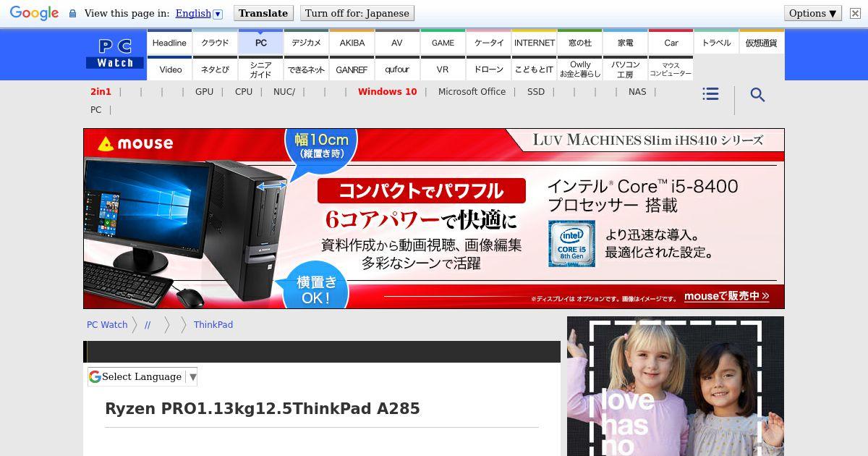The height and width of the screenshot is (456, 868).
Task: Open the Owlly お金と暮らし tab
Action: click(x=579, y=69)
